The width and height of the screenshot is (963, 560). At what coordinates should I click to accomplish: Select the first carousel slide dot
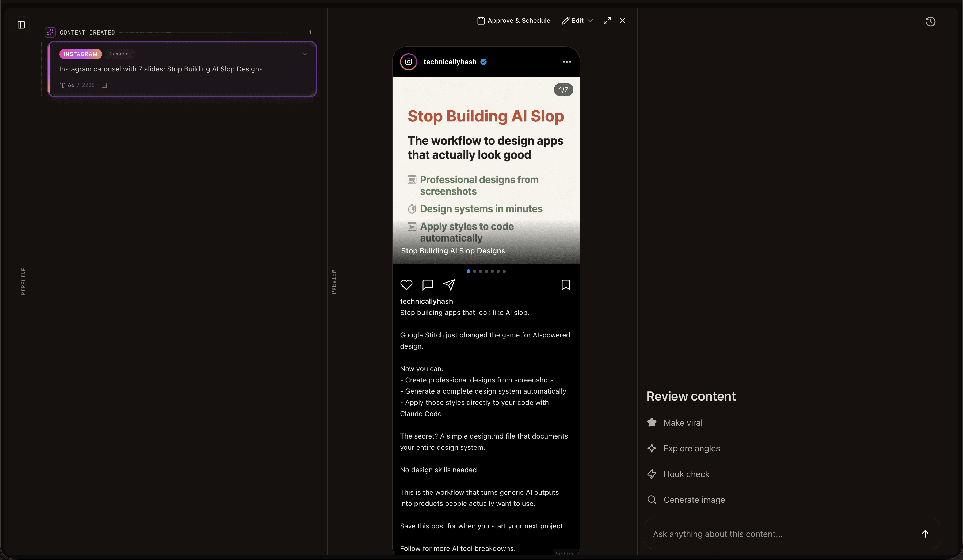click(469, 271)
